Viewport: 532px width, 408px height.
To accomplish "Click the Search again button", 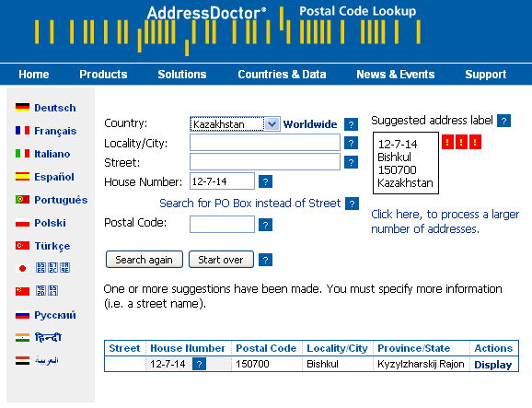I will click(145, 260).
